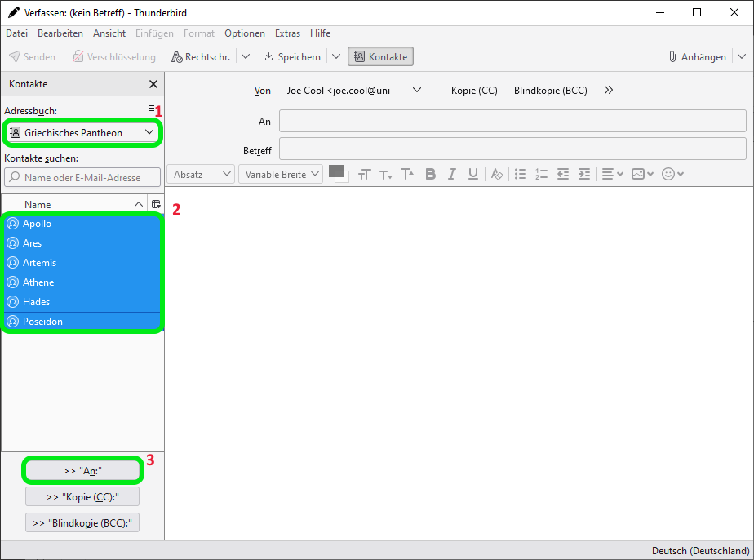Viewport: 754px width, 560px height.
Task: Toggle underline text formatting
Action: [x=472, y=174]
